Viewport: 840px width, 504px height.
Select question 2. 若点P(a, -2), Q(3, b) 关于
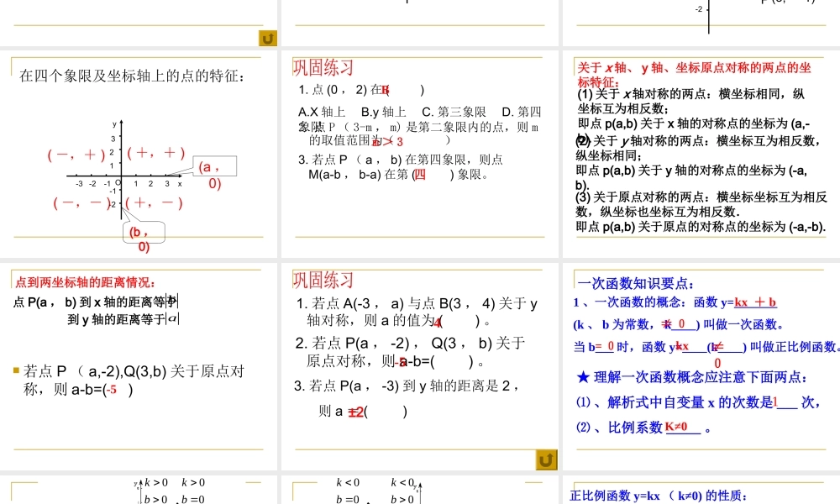point(411,352)
